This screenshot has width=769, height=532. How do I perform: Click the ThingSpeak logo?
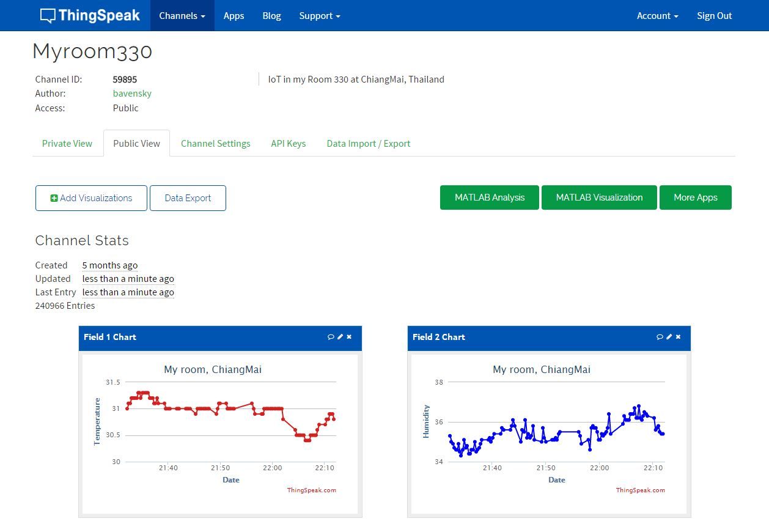[90, 15]
